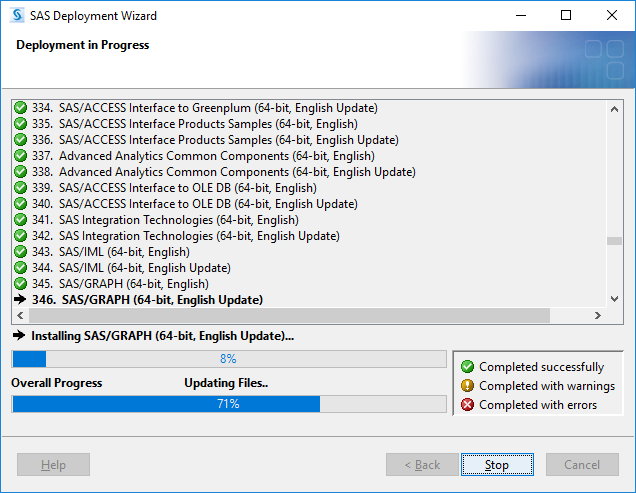Image resolution: width=636 pixels, height=493 pixels.
Task: Click the disabled Help button
Action: tap(53, 465)
